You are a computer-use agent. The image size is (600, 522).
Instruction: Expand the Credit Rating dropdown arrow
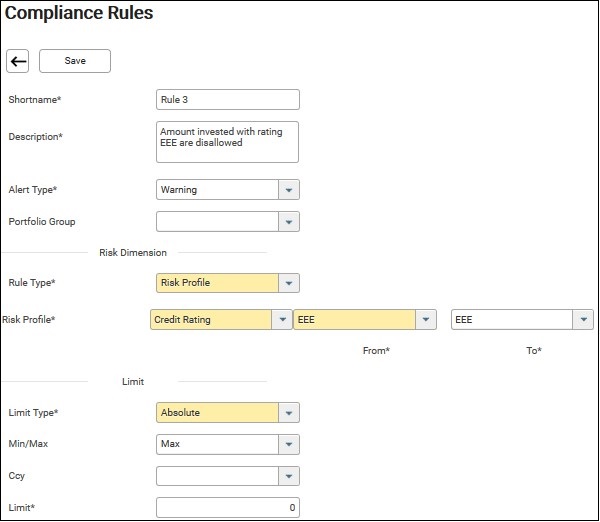pyautogui.click(x=281, y=320)
